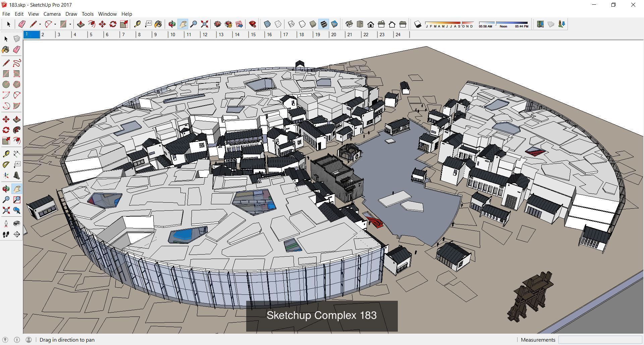Switch to scene tab 24
Viewport: 644px width, 345px height.
[398, 34]
